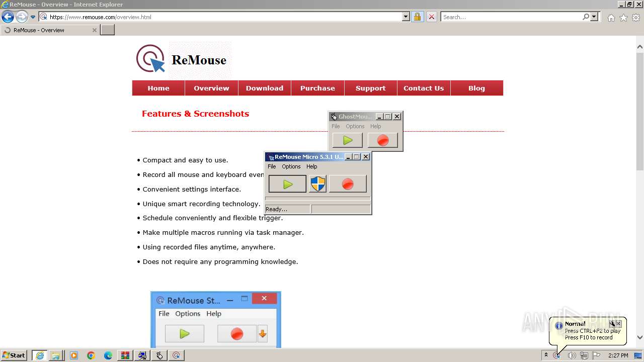Click the green Play button in ReMouse Micro
The width and height of the screenshot is (644, 362).
tap(287, 184)
